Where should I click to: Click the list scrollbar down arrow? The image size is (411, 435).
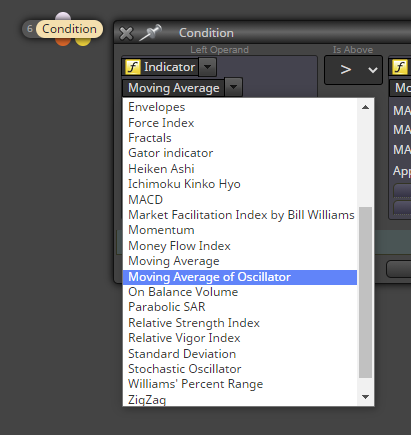coord(365,397)
